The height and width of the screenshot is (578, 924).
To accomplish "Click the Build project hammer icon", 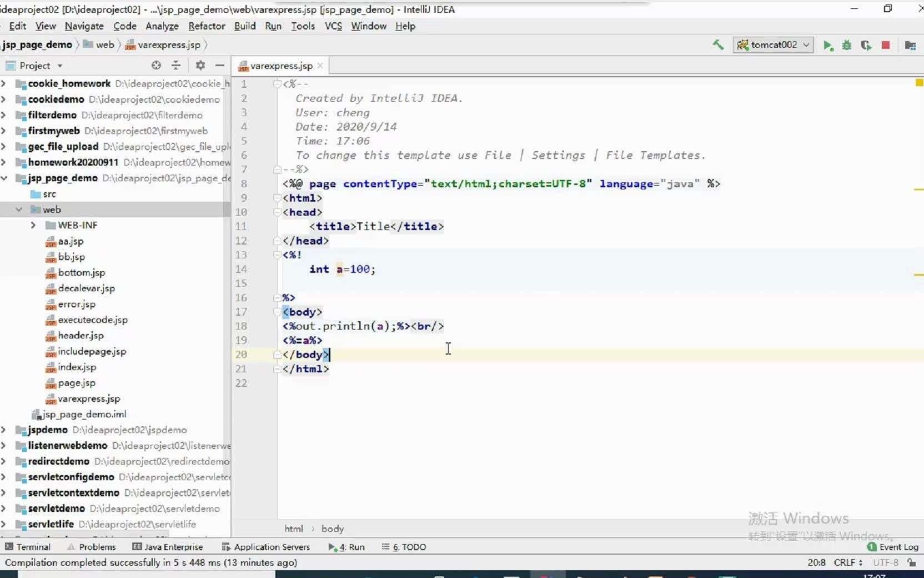I will pyautogui.click(x=718, y=45).
